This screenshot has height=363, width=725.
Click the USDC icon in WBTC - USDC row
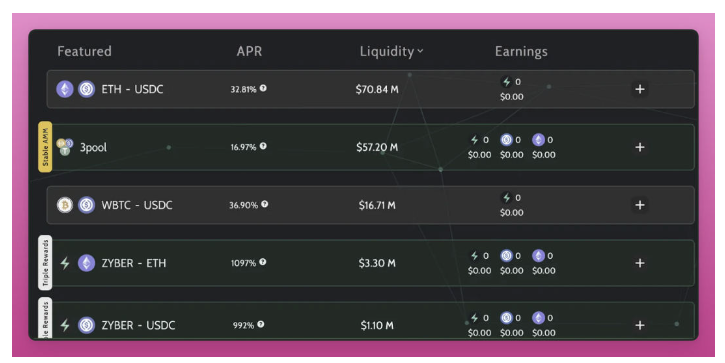86,205
